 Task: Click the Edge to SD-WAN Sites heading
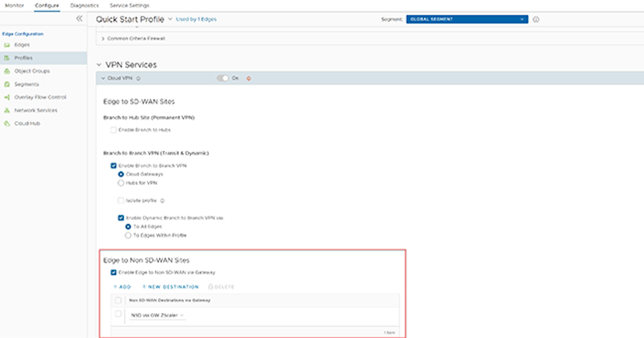click(x=139, y=101)
